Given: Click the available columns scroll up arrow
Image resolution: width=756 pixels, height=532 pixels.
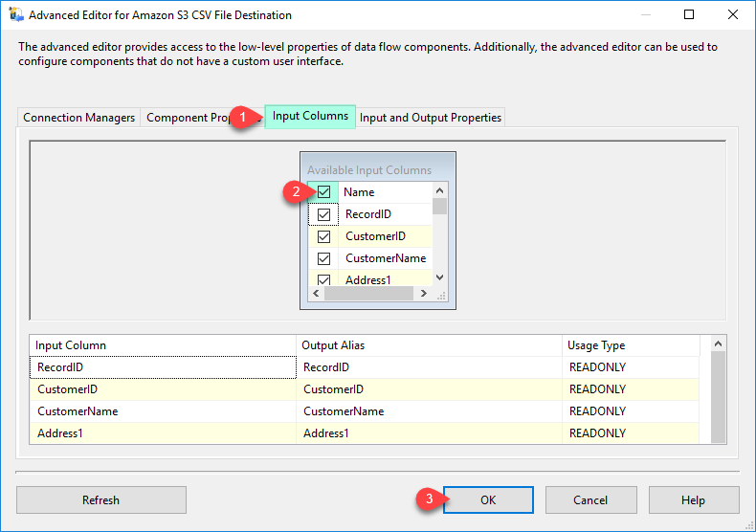Looking at the screenshot, I should pyautogui.click(x=439, y=190).
